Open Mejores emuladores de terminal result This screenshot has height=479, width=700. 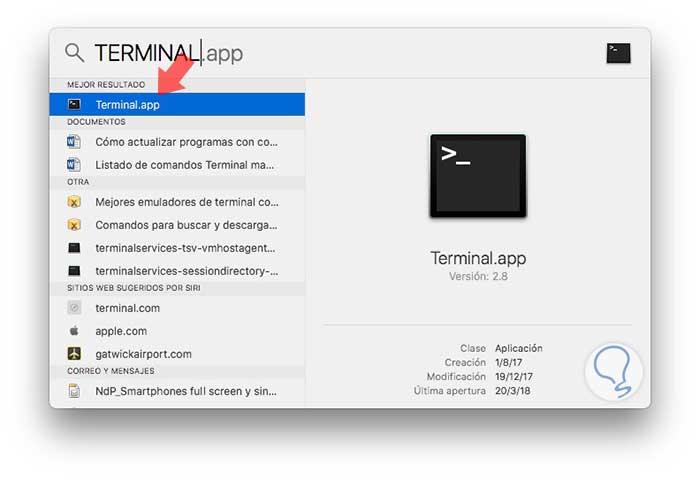(x=177, y=202)
